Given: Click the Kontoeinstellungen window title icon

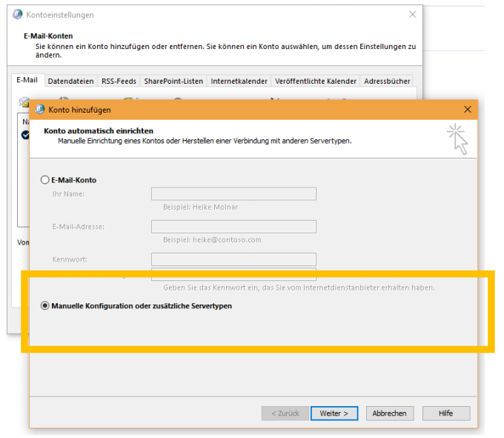Looking at the screenshot, I should tap(17, 15).
